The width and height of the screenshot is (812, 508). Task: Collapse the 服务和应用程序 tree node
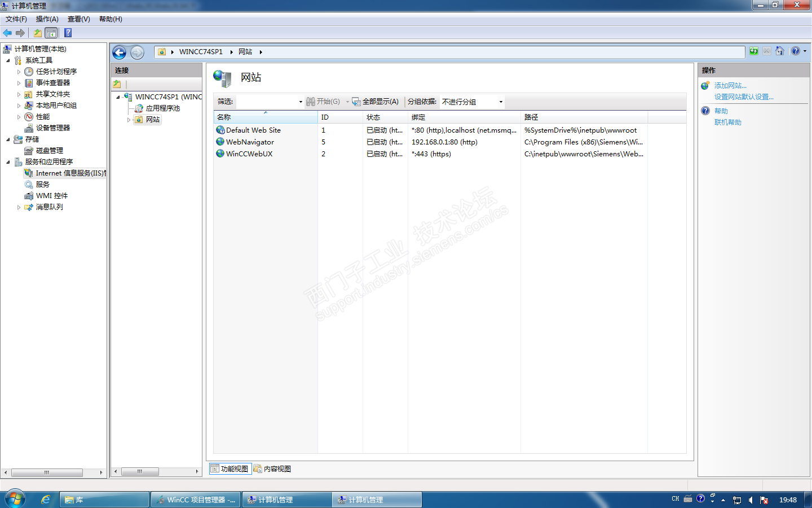click(x=8, y=162)
